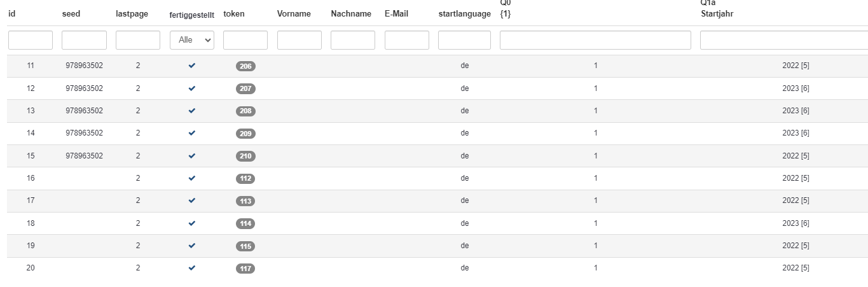Click the E-Mail filter text box
This screenshot has width=868, height=287.
click(x=407, y=40)
